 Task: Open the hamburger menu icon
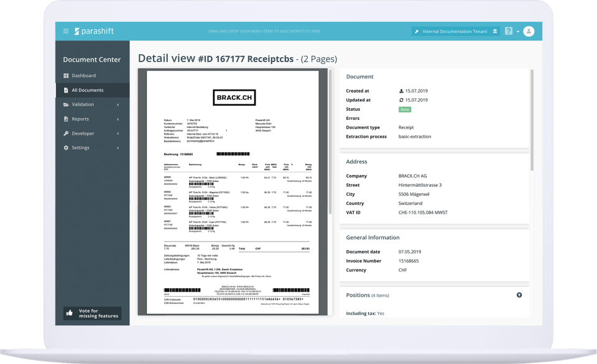(x=66, y=31)
